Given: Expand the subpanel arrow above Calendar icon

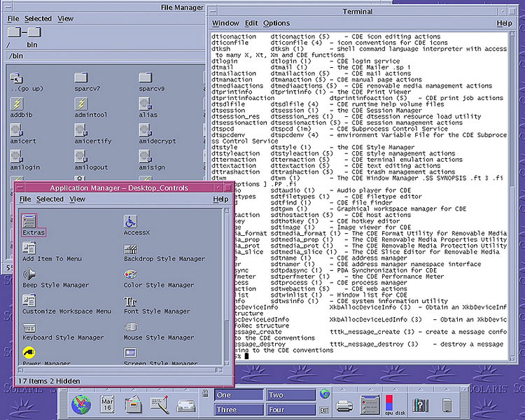Looking at the screenshot, I should point(106,390).
